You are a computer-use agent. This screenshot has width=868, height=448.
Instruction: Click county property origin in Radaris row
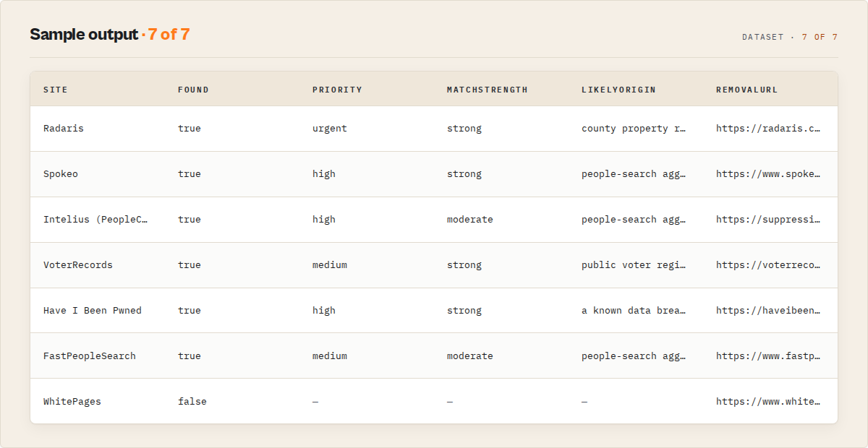634,129
